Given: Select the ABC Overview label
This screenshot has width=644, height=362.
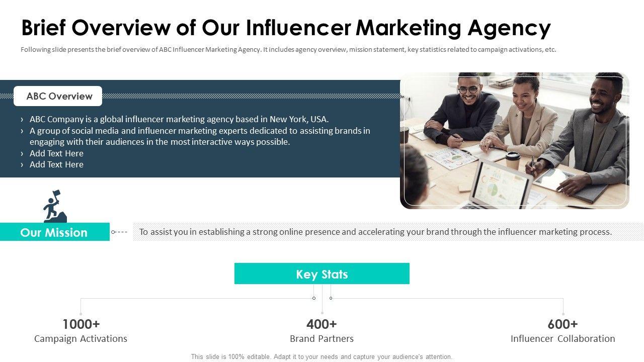Looking at the screenshot, I should click(59, 96).
